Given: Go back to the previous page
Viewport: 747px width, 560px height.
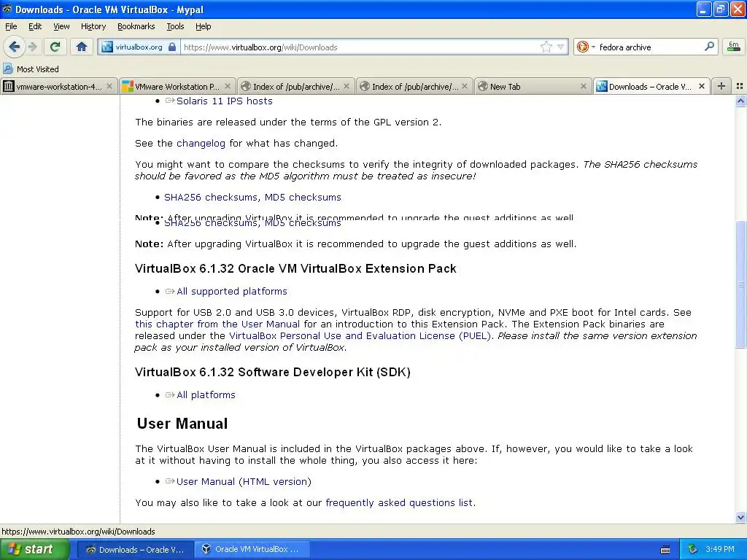Looking at the screenshot, I should click(14, 47).
